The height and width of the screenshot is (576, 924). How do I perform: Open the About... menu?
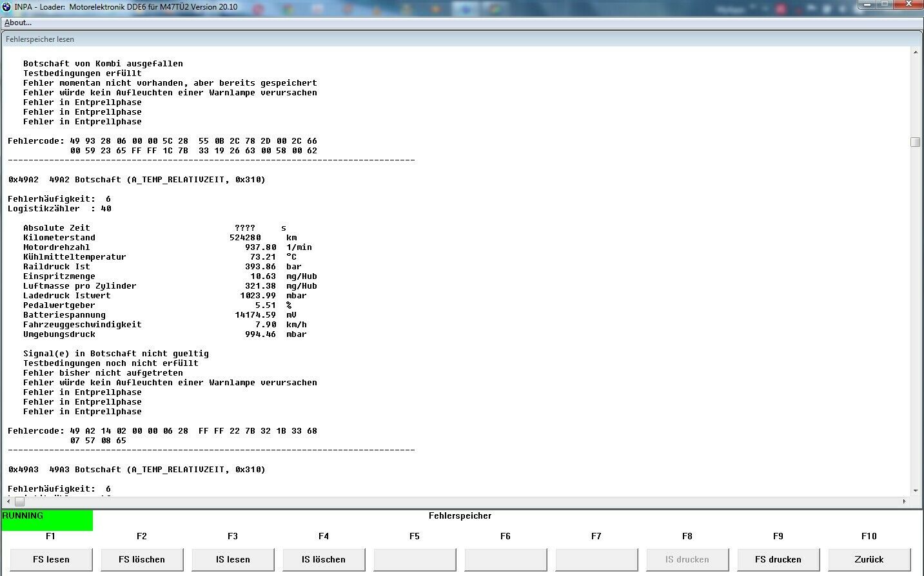(18, 23)
